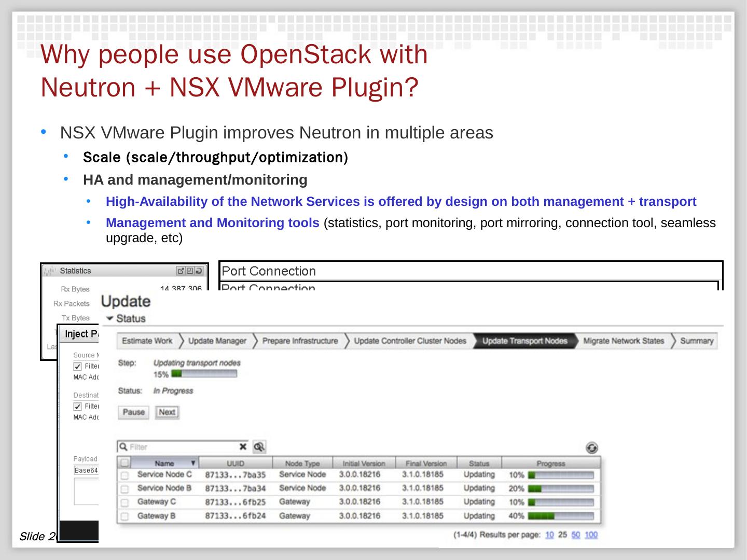Viewport: 747px width, 560px height.
Task: Click the Service Node C progress bar
Action: coord(561,475)
